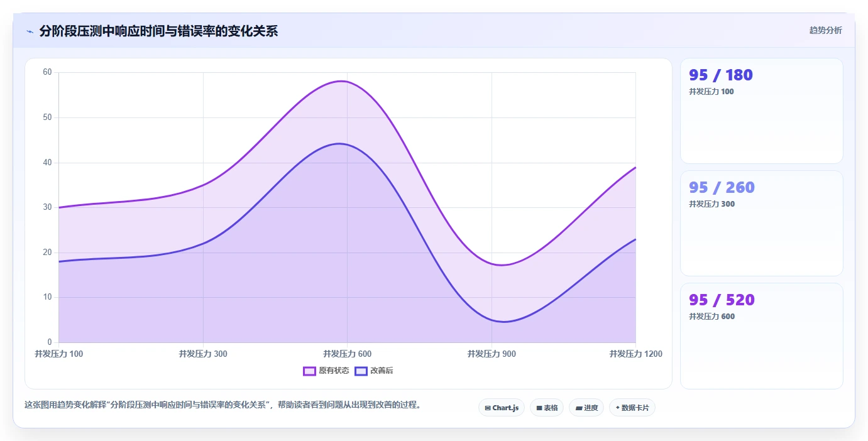Click the x-axis label 并发压力 1200
The width and height of the screenshot is (868, 441).
[x=635, y=354]
